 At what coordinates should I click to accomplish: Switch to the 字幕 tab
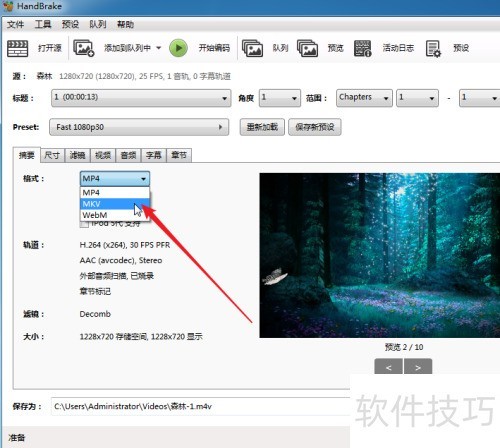pyautogui.click(x=154, y=155)
